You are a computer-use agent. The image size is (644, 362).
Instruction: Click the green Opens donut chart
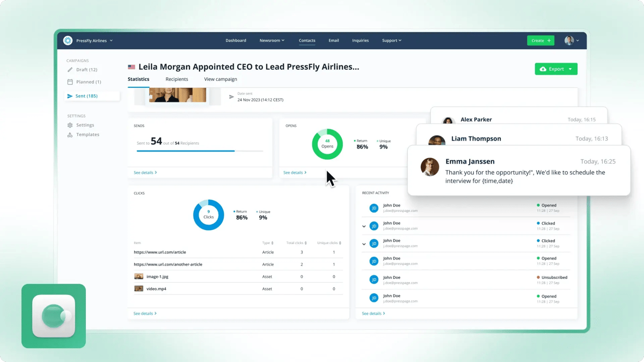(327, 144)
